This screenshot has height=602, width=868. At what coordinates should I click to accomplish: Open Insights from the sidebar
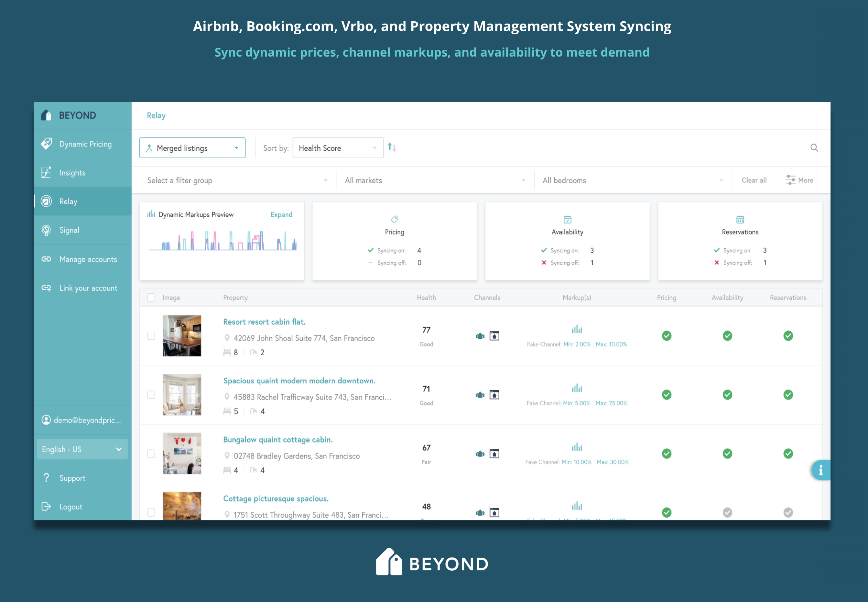tap(72, 173)
